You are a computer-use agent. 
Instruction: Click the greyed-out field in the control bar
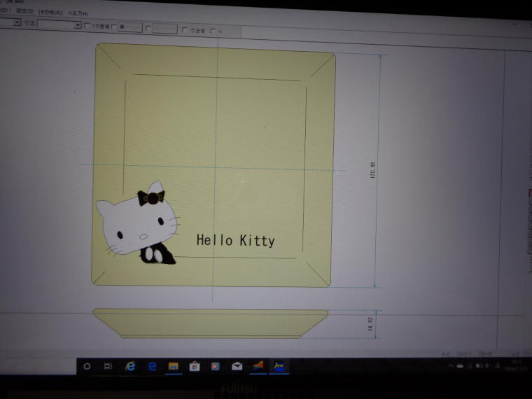[164, 29]
